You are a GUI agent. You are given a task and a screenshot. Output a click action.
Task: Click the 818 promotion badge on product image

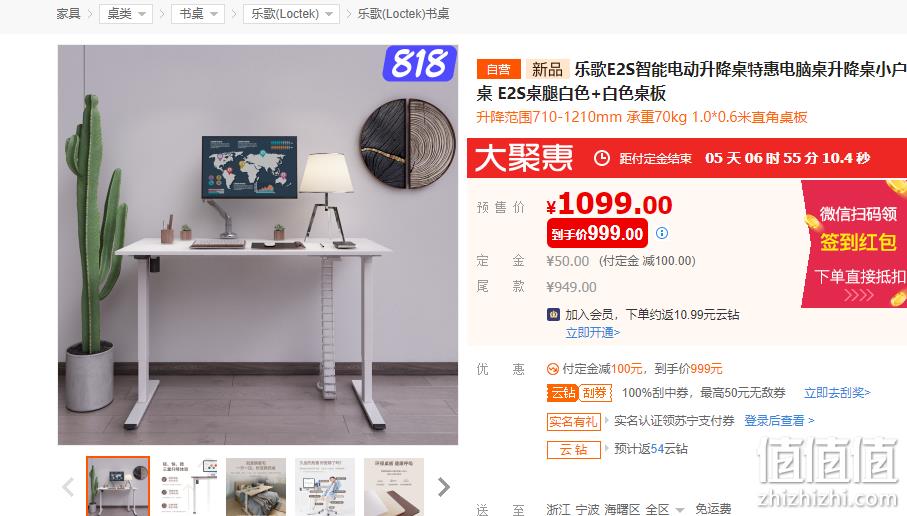[420, 63]
